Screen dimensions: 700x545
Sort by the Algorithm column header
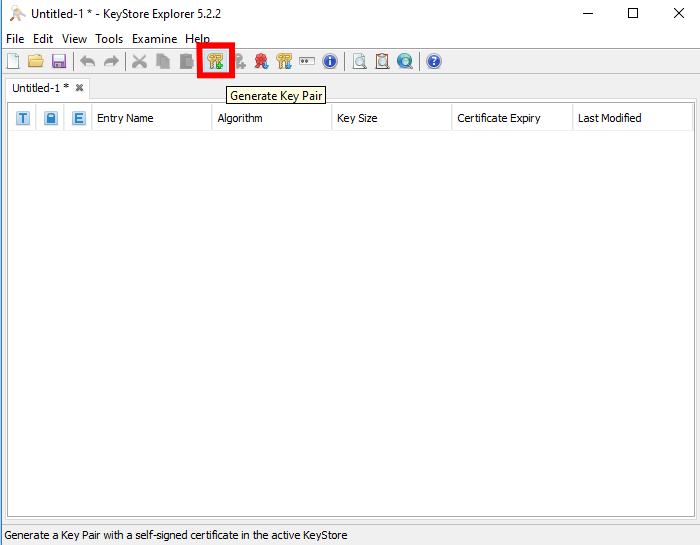coord(271,118)
